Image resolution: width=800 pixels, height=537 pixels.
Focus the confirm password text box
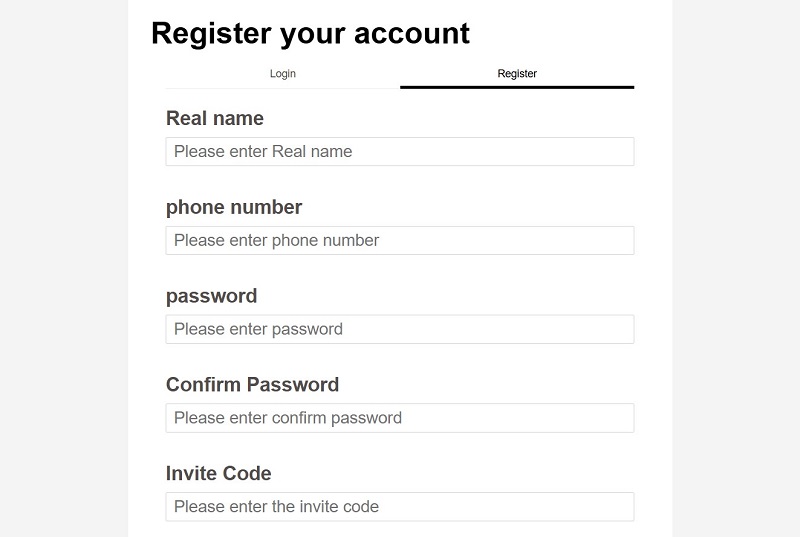pos(400,418)
